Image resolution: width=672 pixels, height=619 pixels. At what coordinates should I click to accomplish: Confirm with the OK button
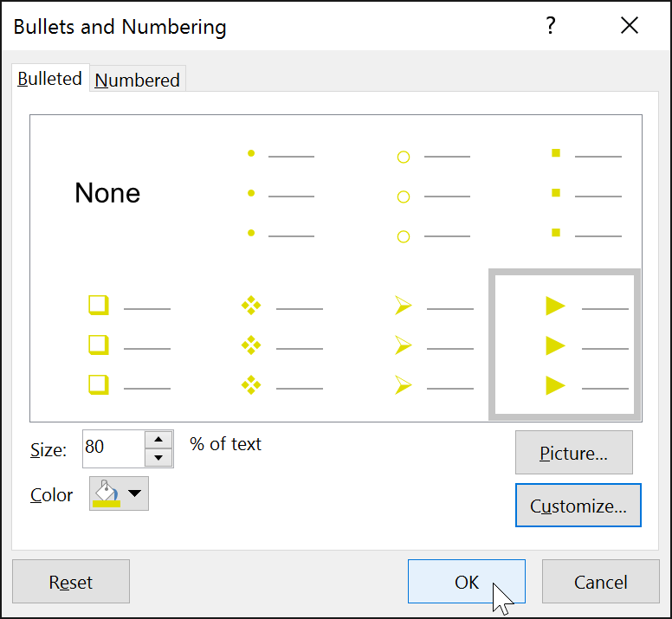click(467, 582)
